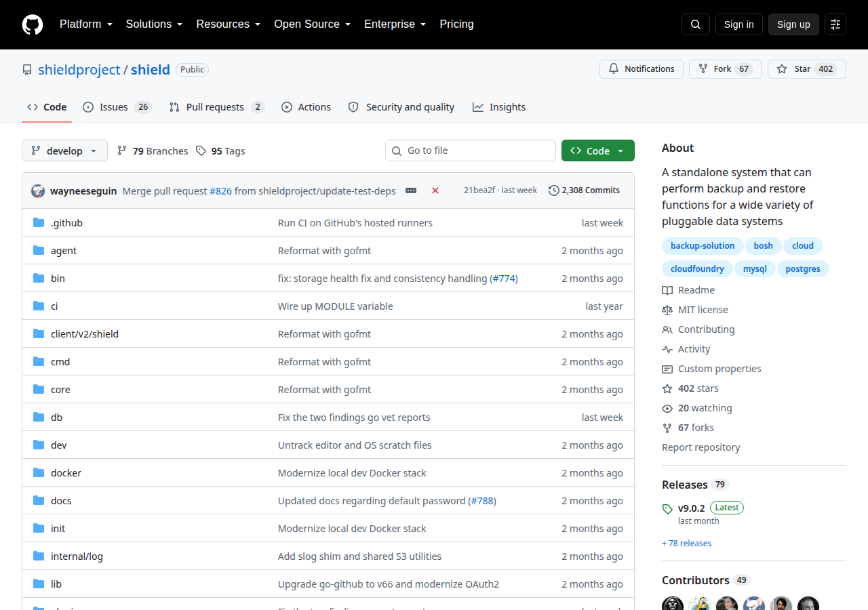Open the green Code dropdown

tap(598, 150)
